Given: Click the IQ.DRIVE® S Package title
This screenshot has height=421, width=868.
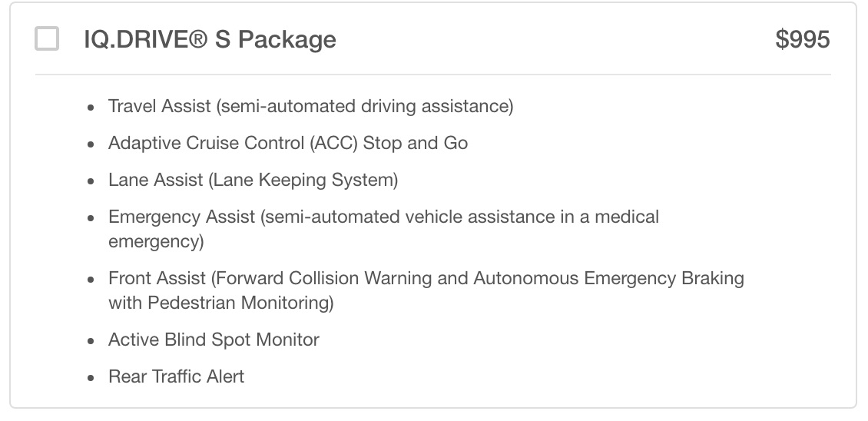Looking at the screenshot, I should tap(210, 39).
